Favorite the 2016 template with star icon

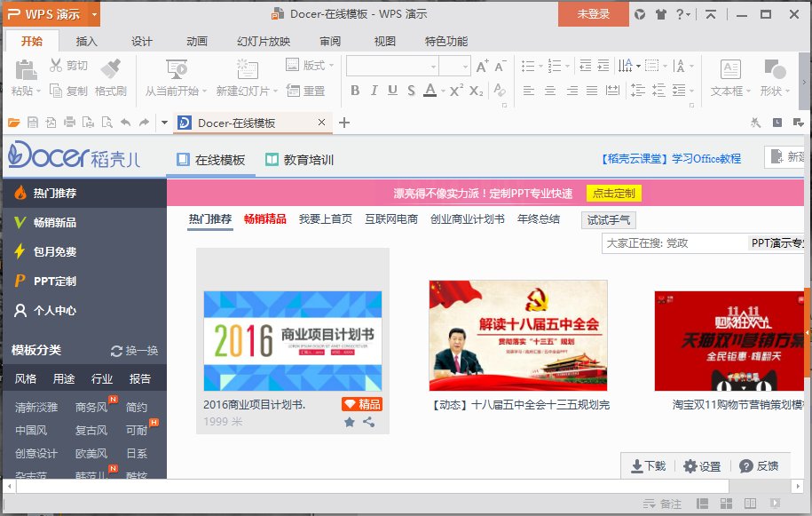pos(350,422)
